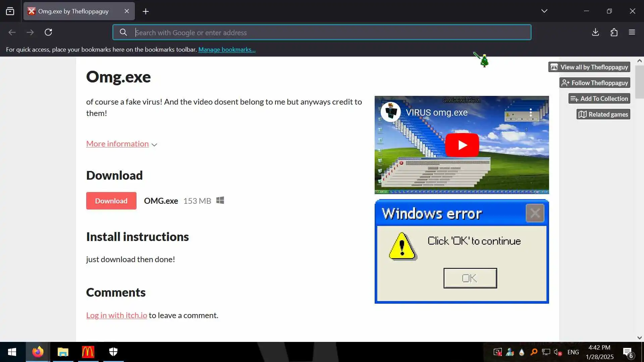Open Firefox View icon in tab bar
The image size is (644, 362).
tap(10, 11)
